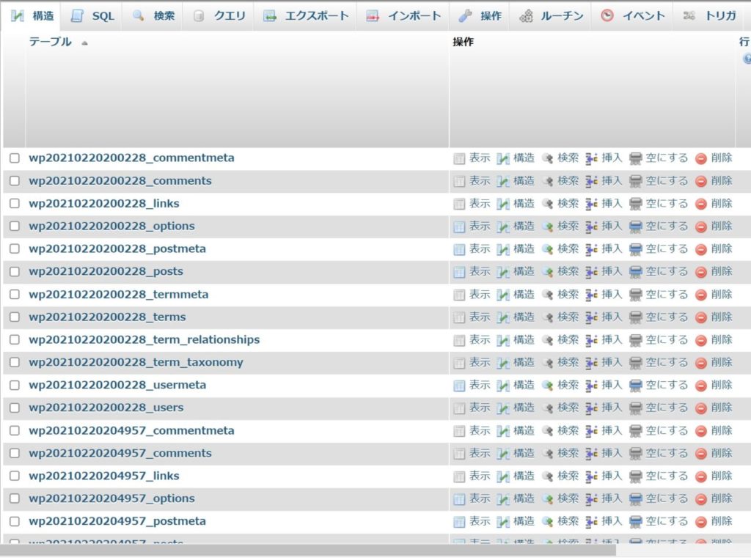Check the wp20210220200228_users checkbox
The height and width of the screenshot is (560, 751).
[15, 408]
